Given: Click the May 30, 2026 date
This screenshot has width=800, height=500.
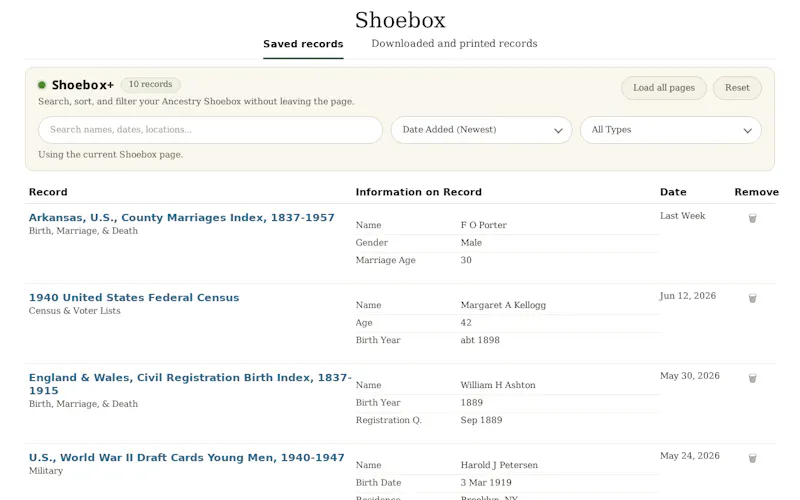Looking at the screenshot, I should coord(690,376).
